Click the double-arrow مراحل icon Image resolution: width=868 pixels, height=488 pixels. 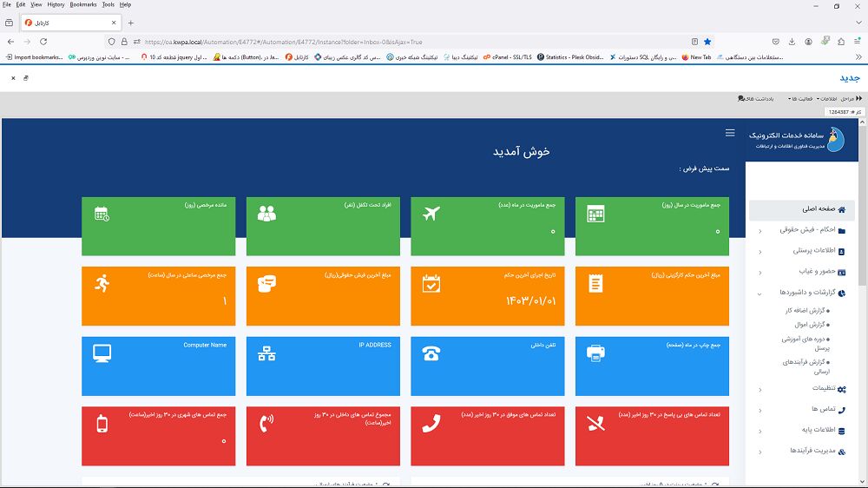858,99
